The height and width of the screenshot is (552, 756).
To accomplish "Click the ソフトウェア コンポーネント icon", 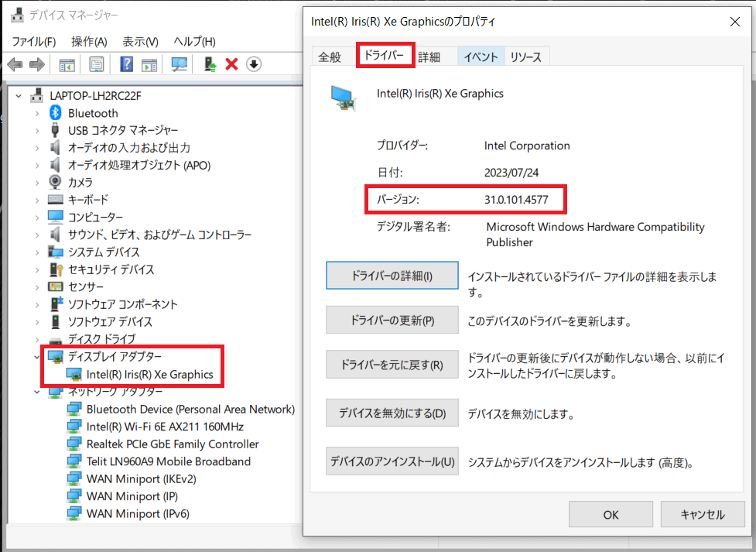I will click(56, 304).
